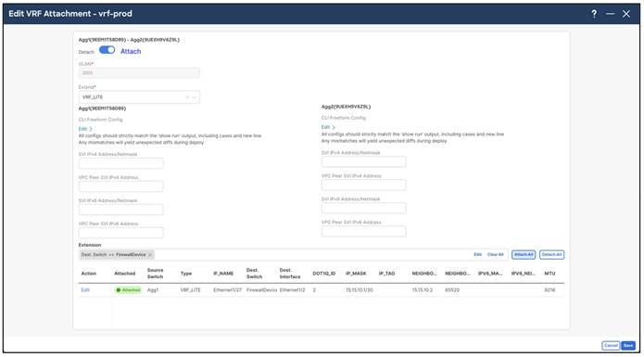This screenshot has width=644, height=357.
Task: Click Agg1 VPC Peer SVI IPv4 Address field
Action: (x=120, y=186)
